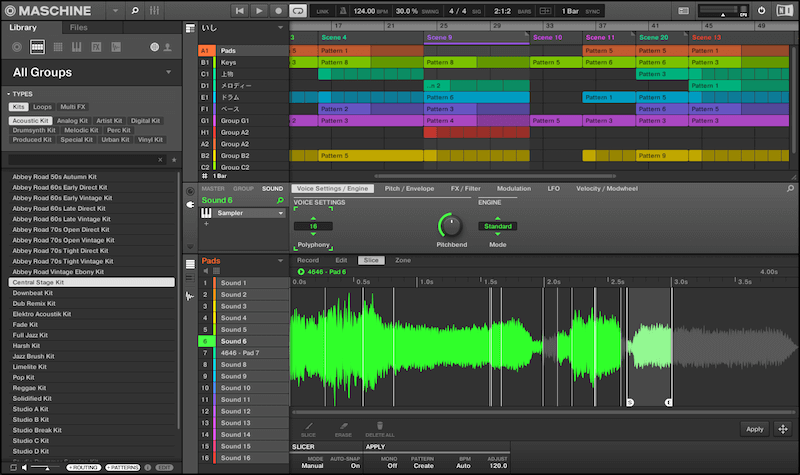Toggle the Loop button in transport
Viewport: 800px width, 475px height.
[x=297, y=11]
